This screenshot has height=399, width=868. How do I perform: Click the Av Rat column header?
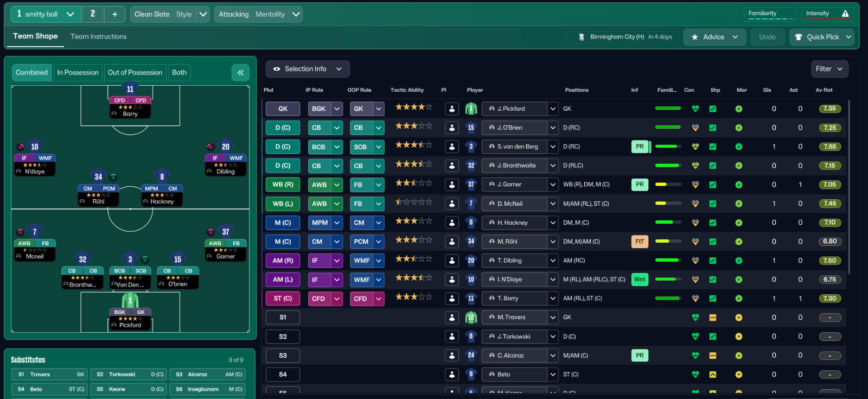point(824,90)
